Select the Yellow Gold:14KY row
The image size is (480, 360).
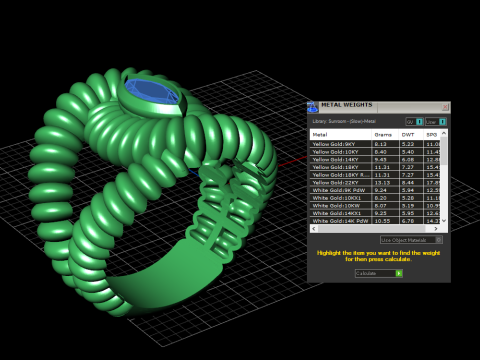(375, 159)
